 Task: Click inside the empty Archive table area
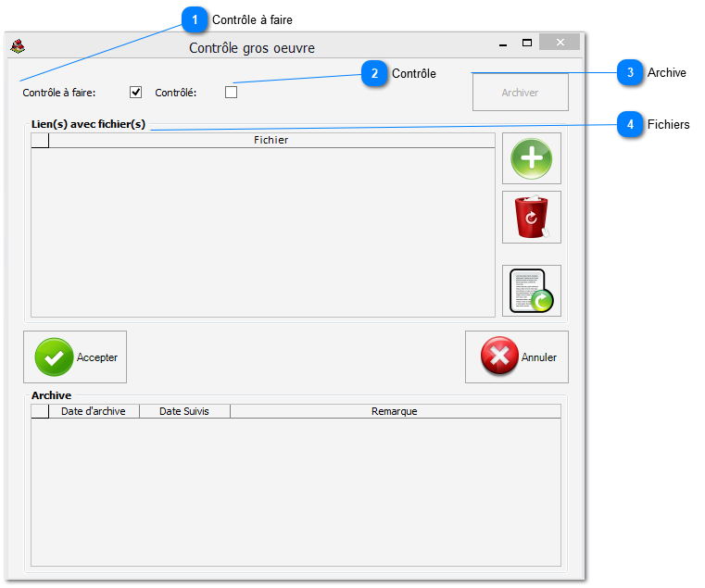296,491
